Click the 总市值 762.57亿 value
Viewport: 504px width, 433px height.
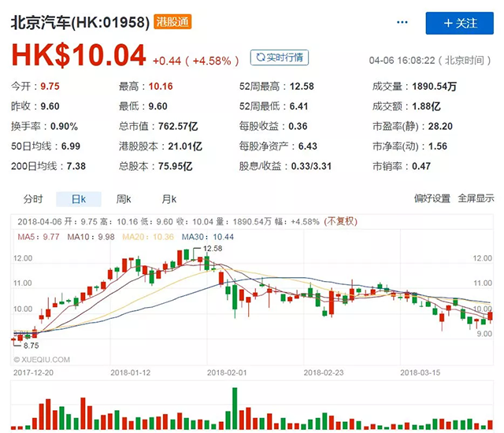pyautogui.click(x=178, y=126)
